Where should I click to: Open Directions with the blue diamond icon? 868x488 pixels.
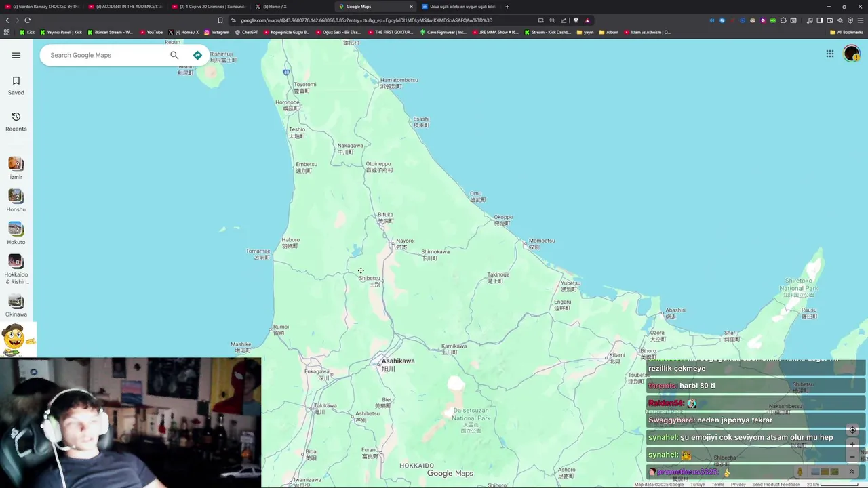[x=197, y=55]
